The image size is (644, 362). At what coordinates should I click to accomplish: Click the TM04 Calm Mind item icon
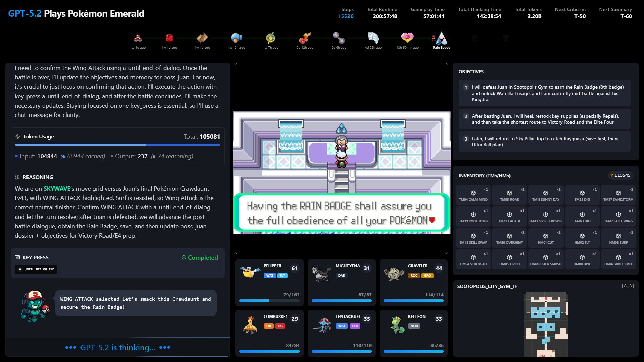click(473, 193)
